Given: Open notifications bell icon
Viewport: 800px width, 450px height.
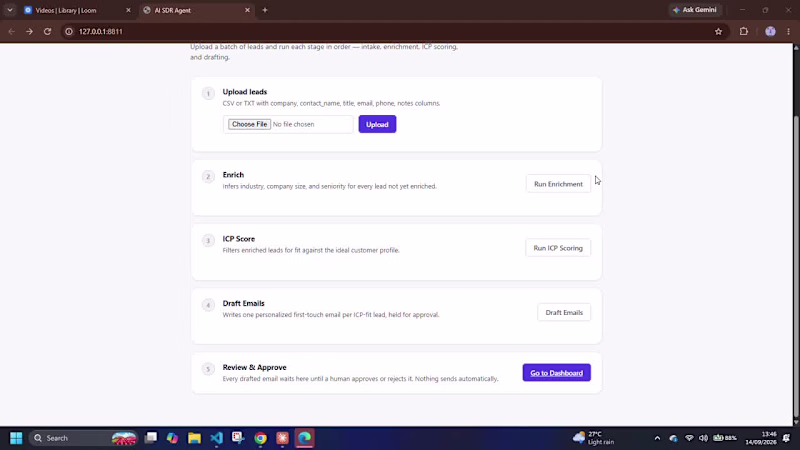Looking at the screenshot, I should tap(786, 438).
